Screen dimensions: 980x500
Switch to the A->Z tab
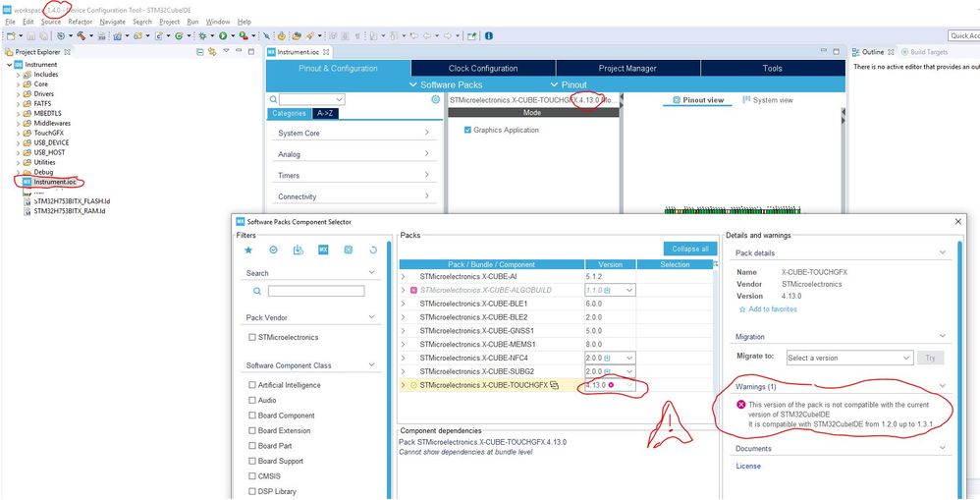pos(325,113)
